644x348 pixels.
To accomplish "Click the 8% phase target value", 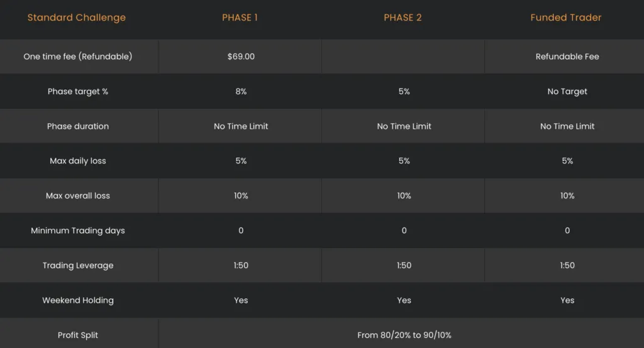I will [x=241, y=92].
